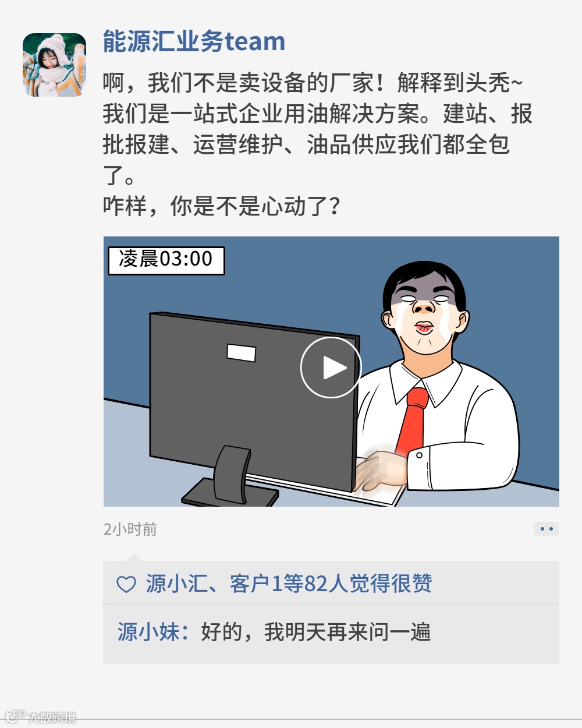Click the 大数跨境 watermark logo icon

click(16, 716)
